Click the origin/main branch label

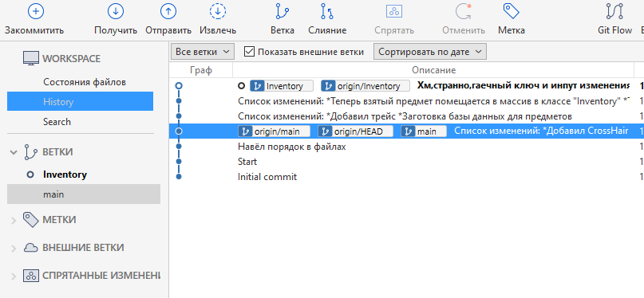(x=274, y=131)
